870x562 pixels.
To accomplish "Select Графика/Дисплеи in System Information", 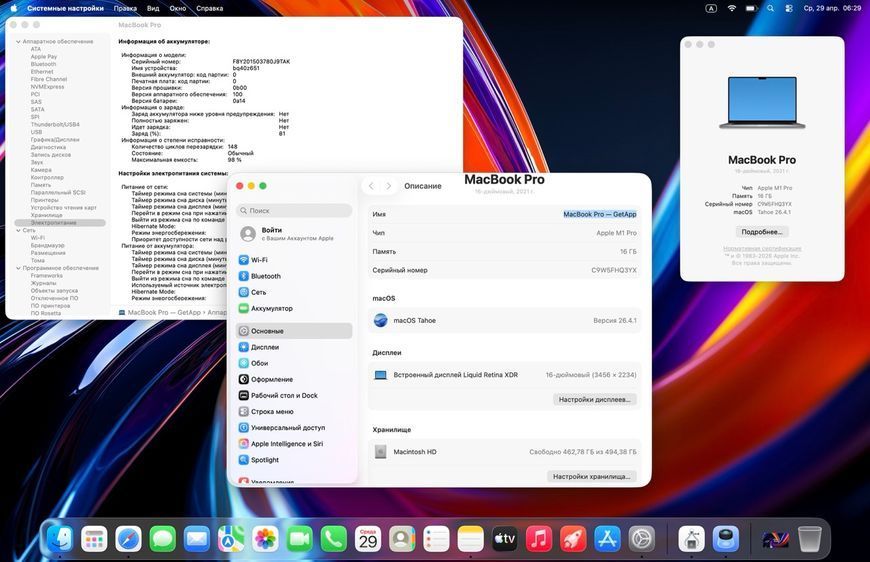I will pos(55,140).
